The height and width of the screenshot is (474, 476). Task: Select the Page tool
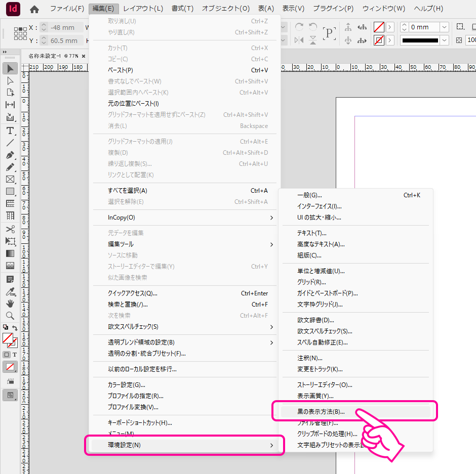click(x=10, y=93)
